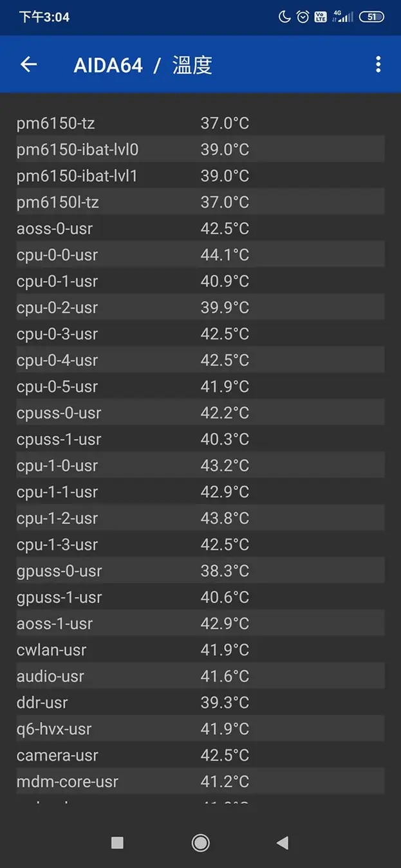The height and width of the screenshot is (868, 401).
Task: Tap the mdm-core-usr entry
Action: [200, 782]
